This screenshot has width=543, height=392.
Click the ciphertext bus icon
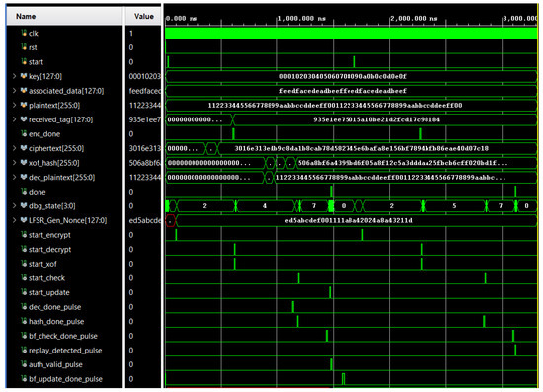[x=24, y=148]
